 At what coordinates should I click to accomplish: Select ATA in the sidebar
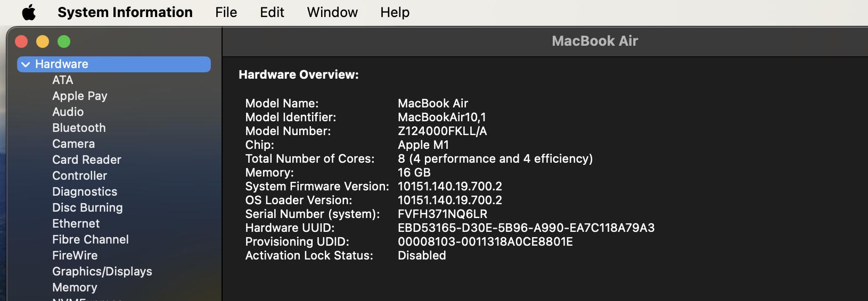point(63,80)
